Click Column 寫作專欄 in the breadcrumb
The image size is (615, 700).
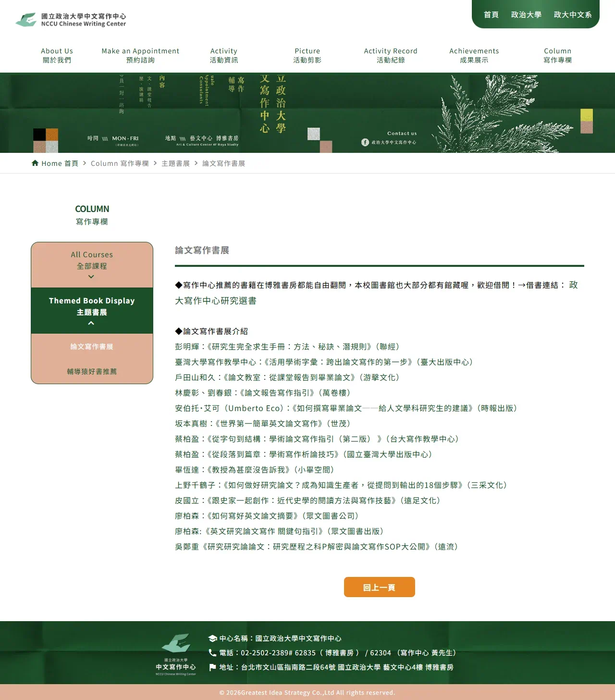point(120,163)
